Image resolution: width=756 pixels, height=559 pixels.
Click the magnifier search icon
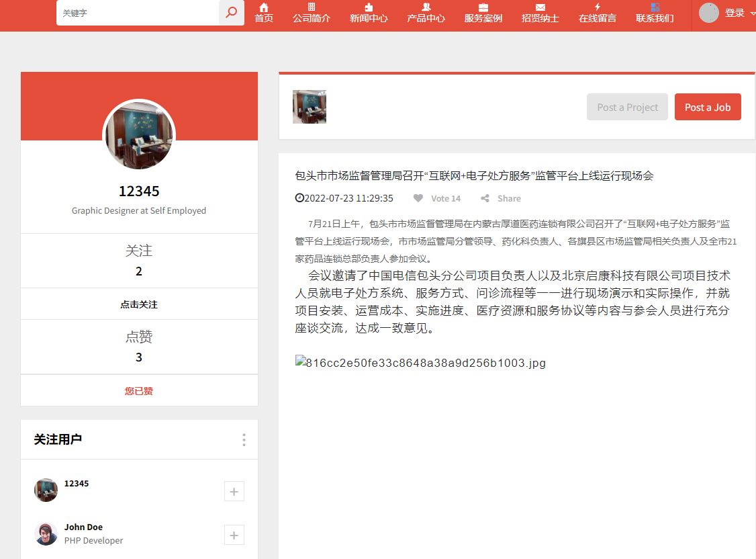pos(232,13)
